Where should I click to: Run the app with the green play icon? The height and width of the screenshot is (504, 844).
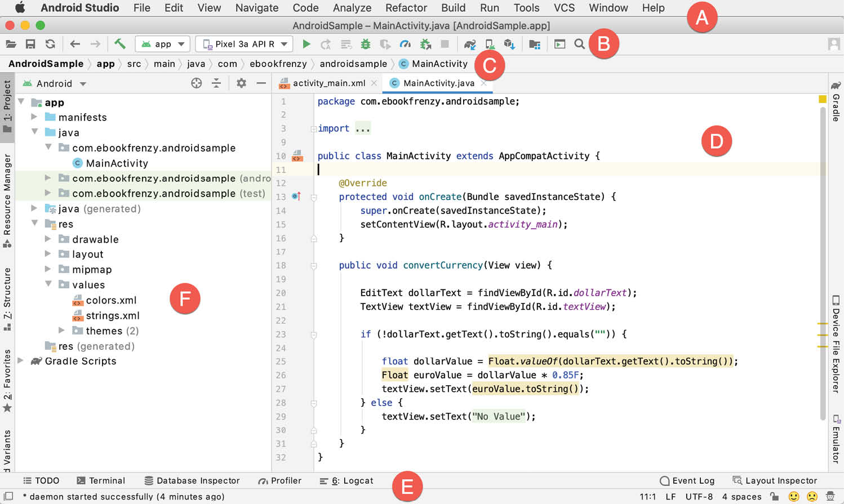tap(306, 44)
